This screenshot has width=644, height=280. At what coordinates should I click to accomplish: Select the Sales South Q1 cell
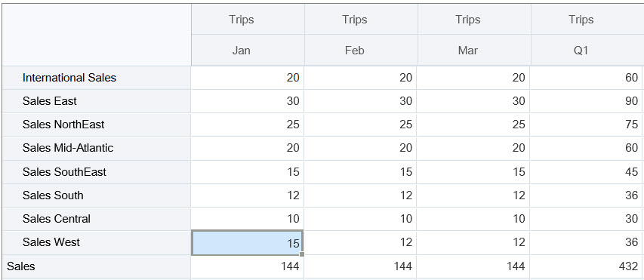click(587, 195)
